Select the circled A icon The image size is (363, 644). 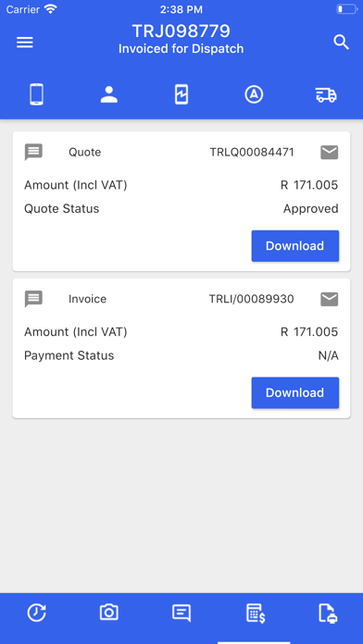254,94
